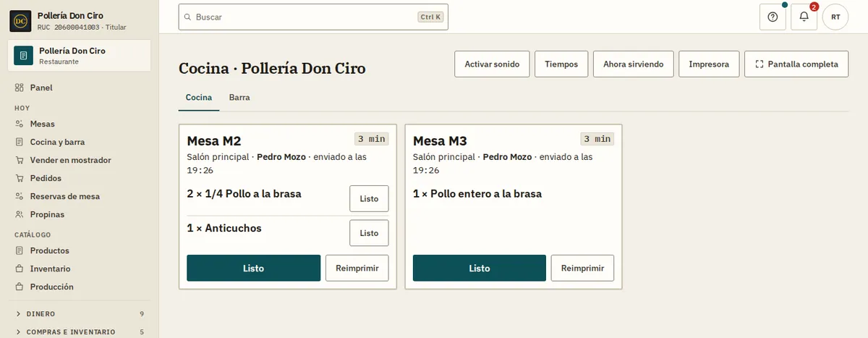
Task: Select the Pollería Don Ciro Restaurante card
Action: pos(80,56)
